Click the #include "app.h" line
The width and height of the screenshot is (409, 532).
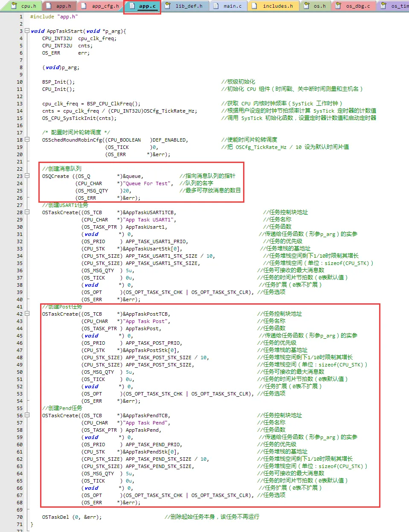tap(54, 17)
